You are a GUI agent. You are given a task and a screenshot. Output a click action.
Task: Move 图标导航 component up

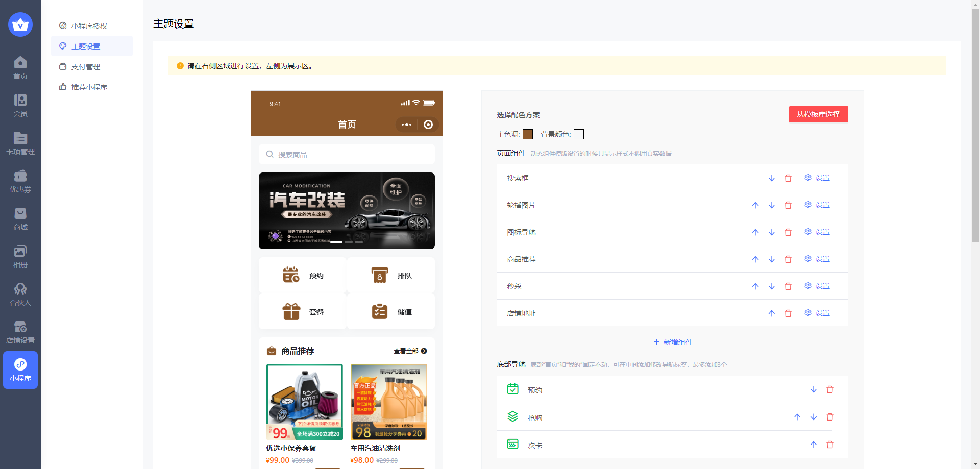point(755,232)
